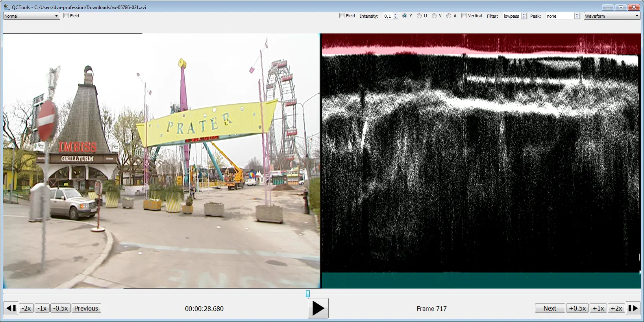The image size is (644, 322).
Task: Select the +1x playback speed
Action: (598, 308)
